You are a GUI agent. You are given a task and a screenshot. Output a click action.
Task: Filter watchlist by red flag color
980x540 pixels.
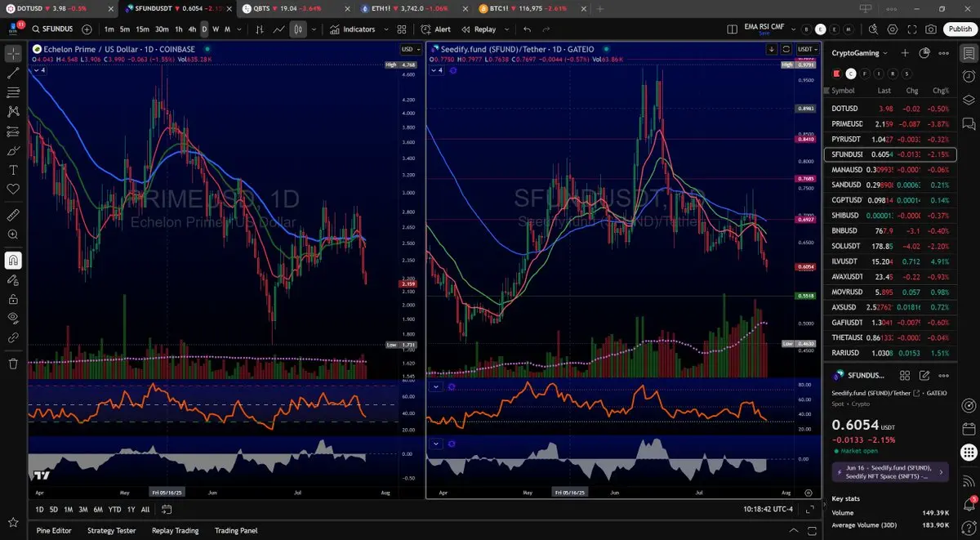coord(836,74)
